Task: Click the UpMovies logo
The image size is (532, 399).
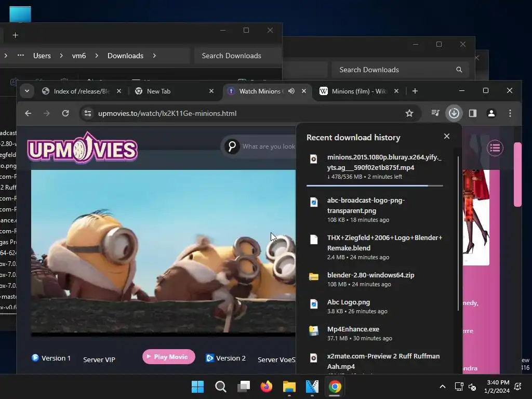Action: point(83,147)
